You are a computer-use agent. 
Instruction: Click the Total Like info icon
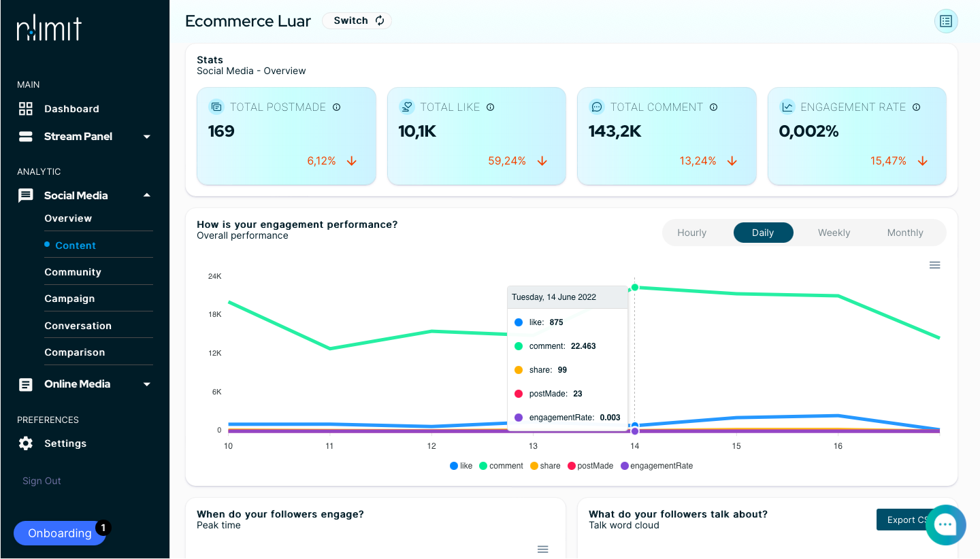491,107
